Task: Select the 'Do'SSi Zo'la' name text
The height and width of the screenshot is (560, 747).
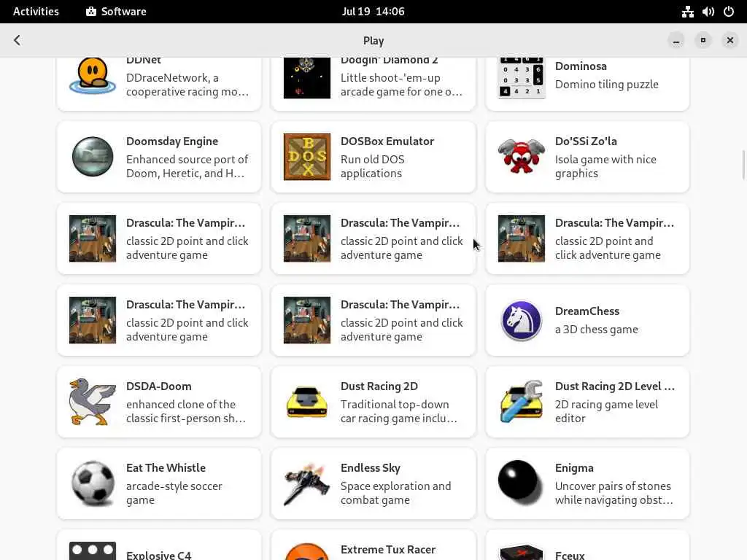Action: tap(586, 141)
